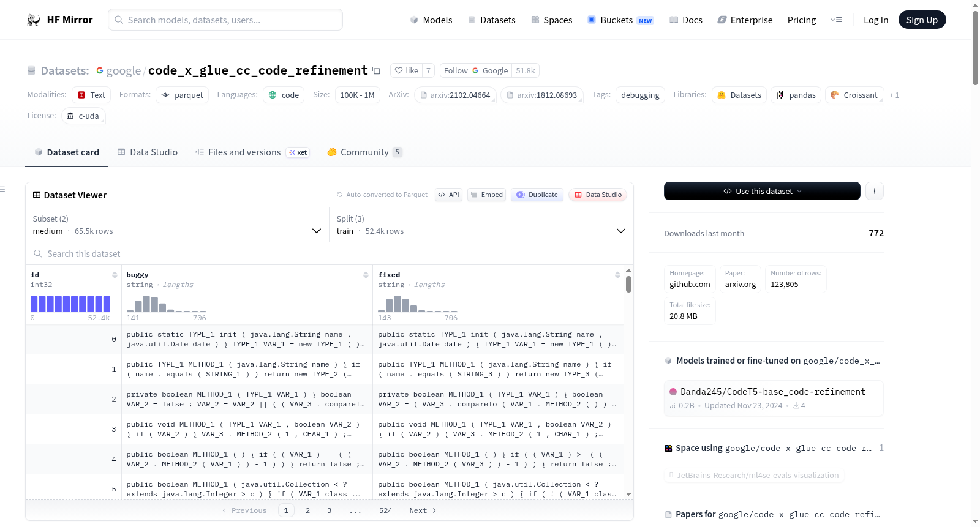The height and width of the screenshot is (527, 980).
Task: Open the Danda245/CodeT5-base_code-refinement model card
Action: click(x=774, y=398)
